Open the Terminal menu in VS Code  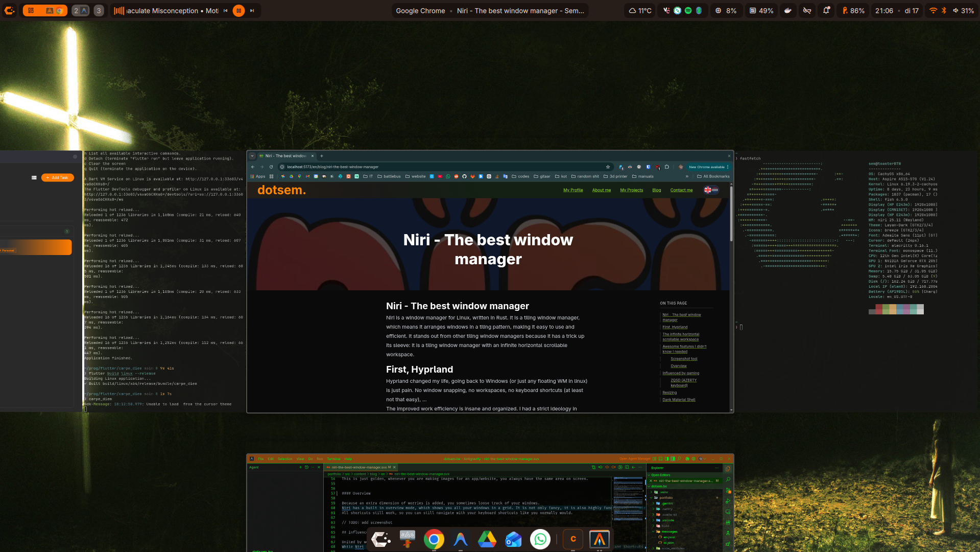pos(333,458)
